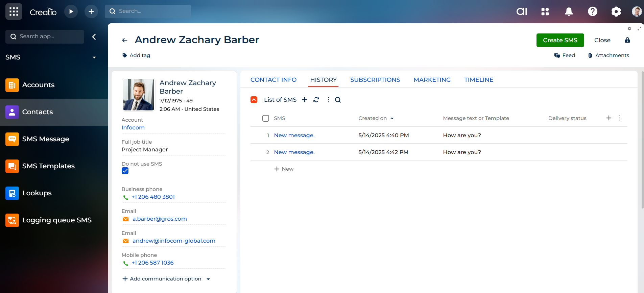The width and height of the screenshot is (644, 293).
Task: Open SMS table column options menu
Action: point(619,118)
